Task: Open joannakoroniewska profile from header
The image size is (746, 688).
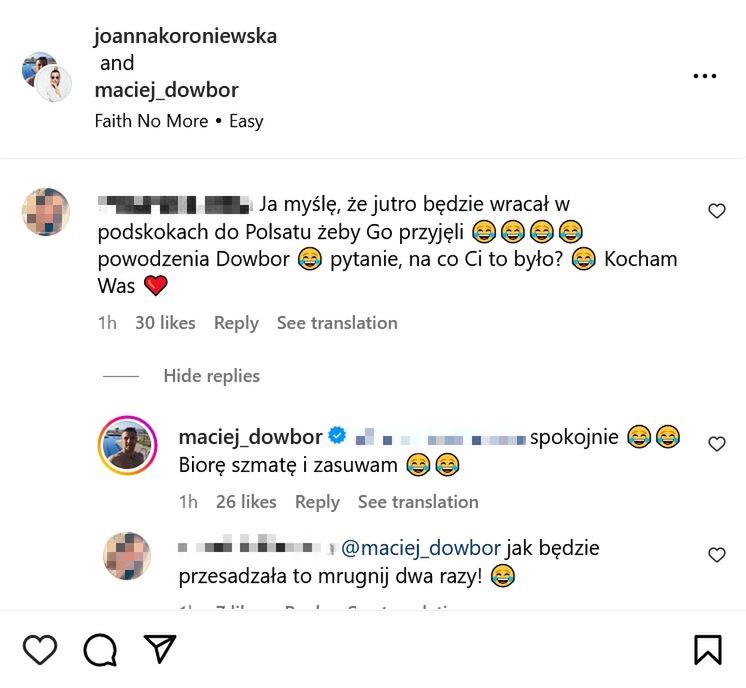Action: click(x=185, y=36)
